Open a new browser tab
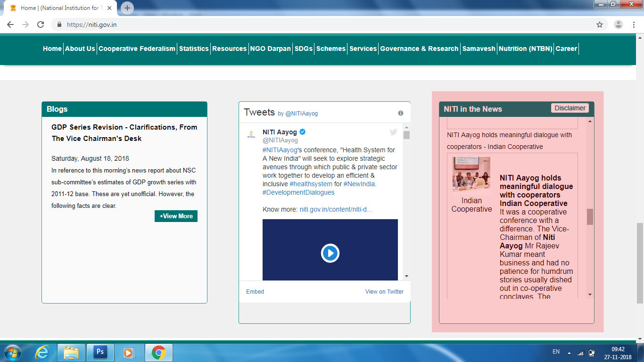The image size is (644, 362). click(127, 8)
